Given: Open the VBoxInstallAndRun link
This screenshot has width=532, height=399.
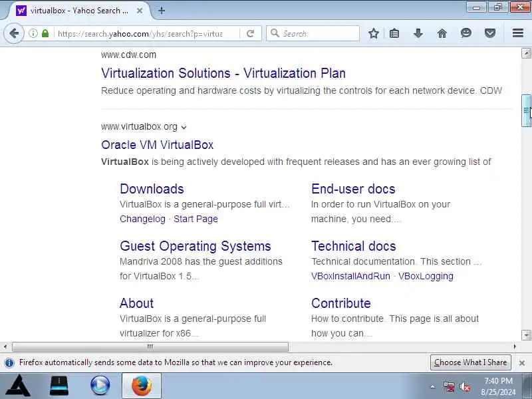Looking at the screenshot, I should click(350, 276).
